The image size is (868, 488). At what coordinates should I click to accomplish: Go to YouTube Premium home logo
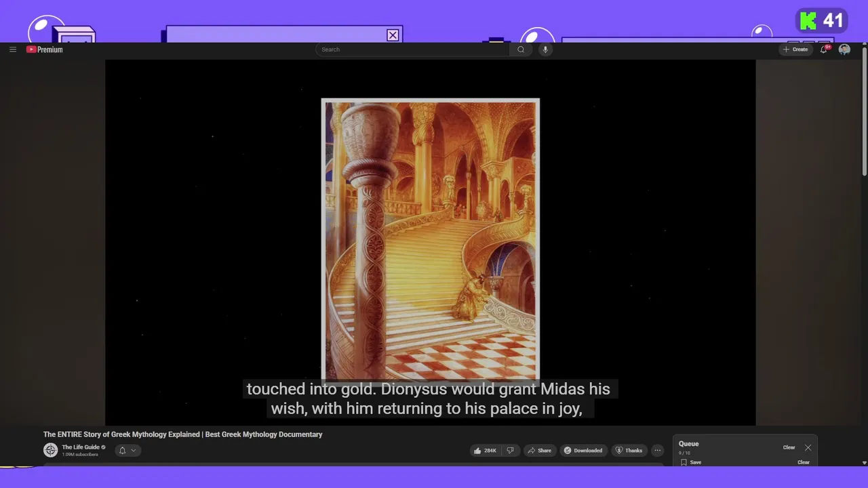[45, 49]
